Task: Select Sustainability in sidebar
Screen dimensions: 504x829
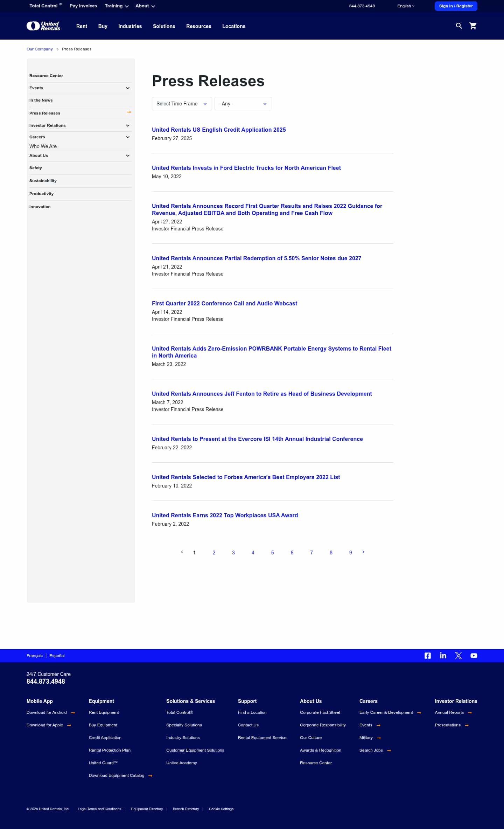Action: click(43, 181)
